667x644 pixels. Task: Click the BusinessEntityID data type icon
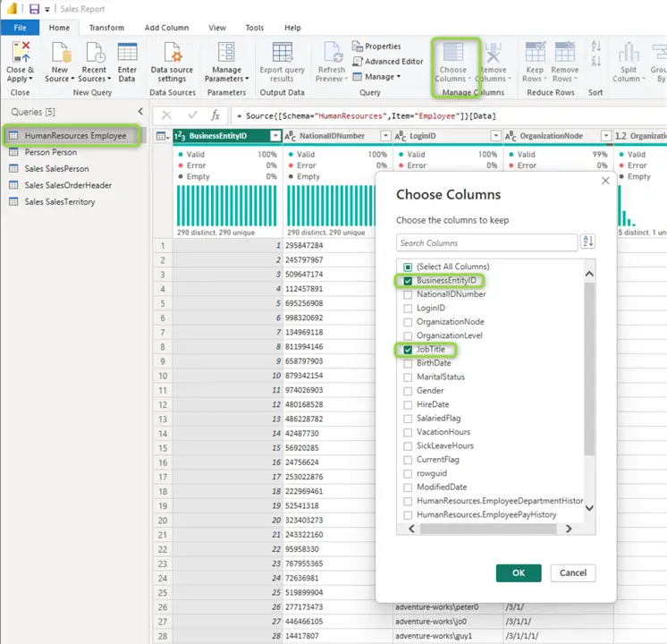coord(180,136)
